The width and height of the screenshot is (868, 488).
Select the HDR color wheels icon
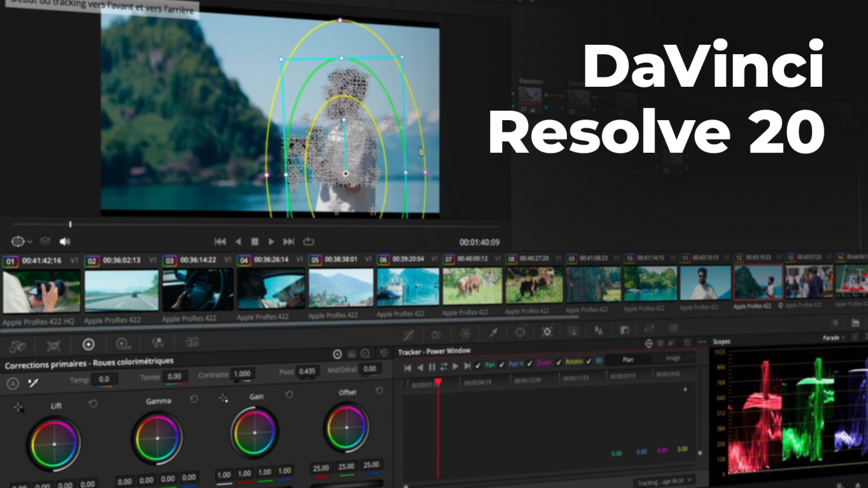click(123, 344)
